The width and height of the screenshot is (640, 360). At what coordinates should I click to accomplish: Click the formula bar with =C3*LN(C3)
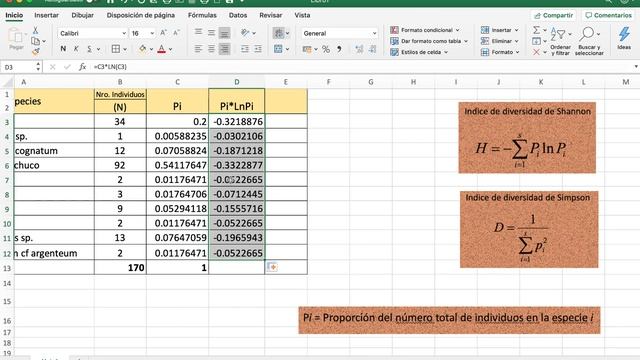pyautogui.click(x=361, y=67)
